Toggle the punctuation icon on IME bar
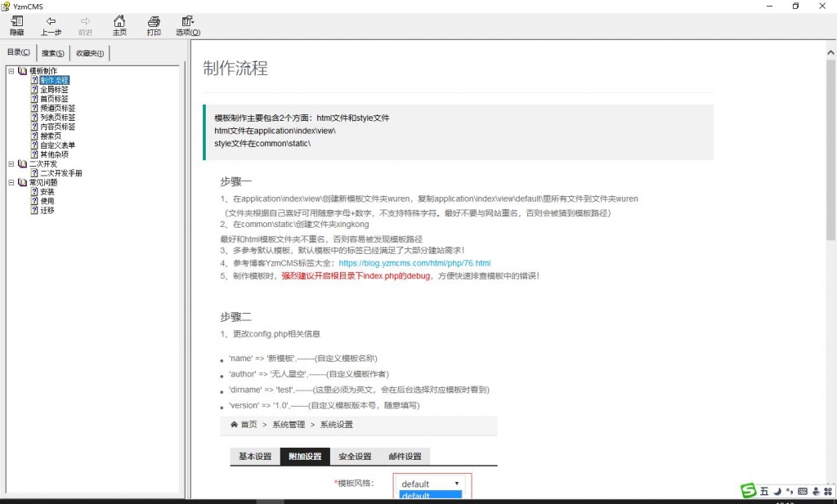837x504 pixels. (x=790, y=491)
